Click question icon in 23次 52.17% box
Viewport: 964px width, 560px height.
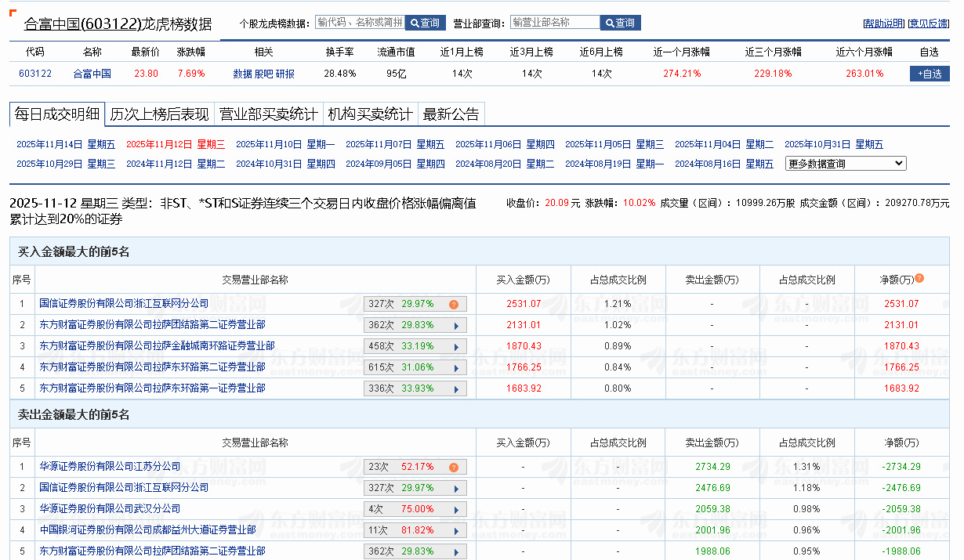click(454, 467)
